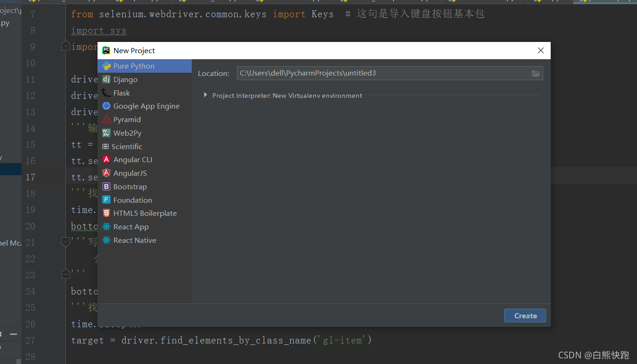637x364 pixels.
Task: Click the New Project dialog title text
Action: point(134,50)
